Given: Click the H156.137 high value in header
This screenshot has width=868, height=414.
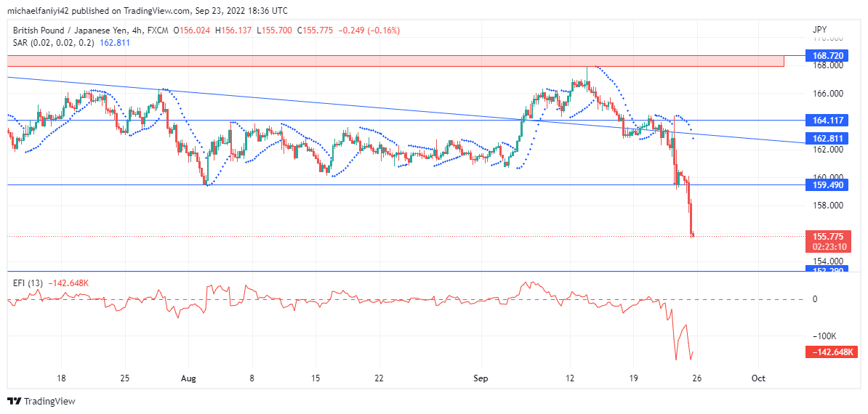Looking at the screenshot, I should click(233, 31).
